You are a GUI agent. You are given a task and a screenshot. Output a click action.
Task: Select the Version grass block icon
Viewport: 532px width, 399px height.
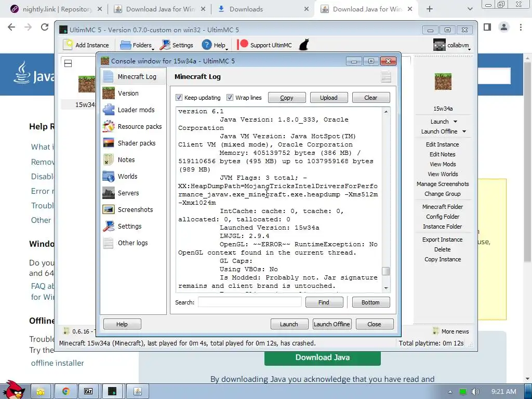(109, 93)
